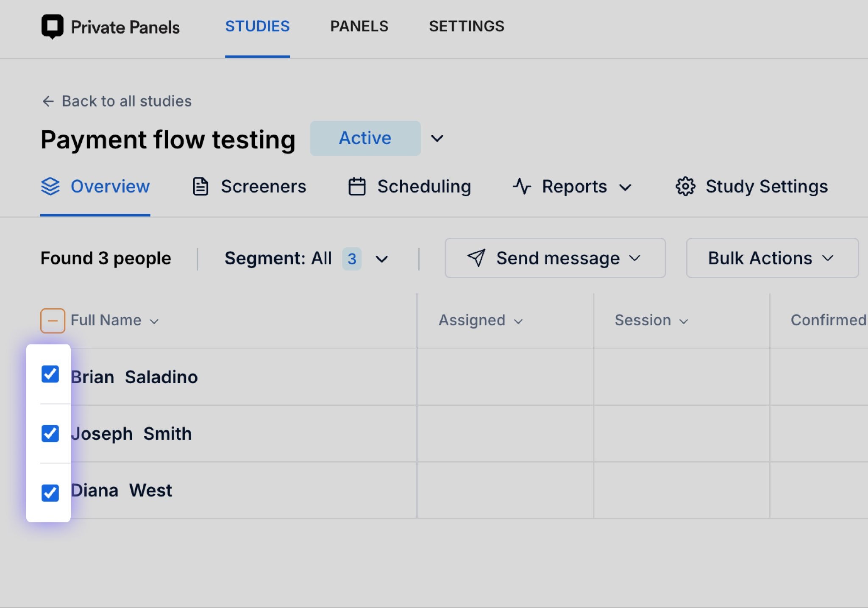Click the paper plane send icon
868x608 pixels.
coord(476,258)
